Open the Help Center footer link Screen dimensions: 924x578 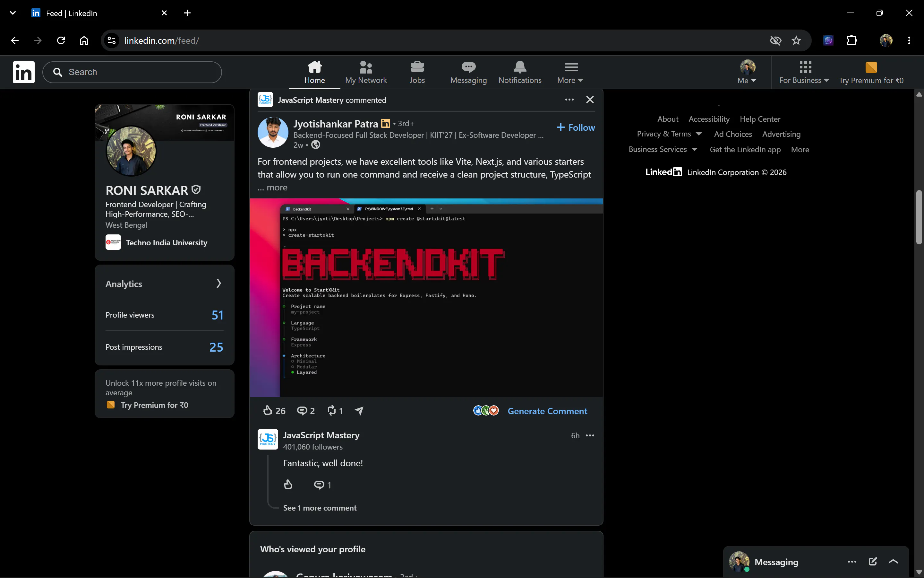[760, 119]
